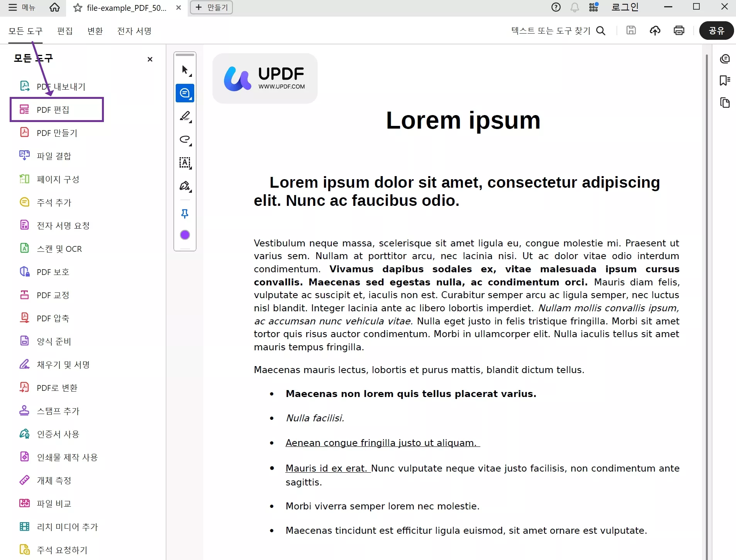Click the 로그인 button
Viewport: 736px width, 560px height.
pos(625,7)
